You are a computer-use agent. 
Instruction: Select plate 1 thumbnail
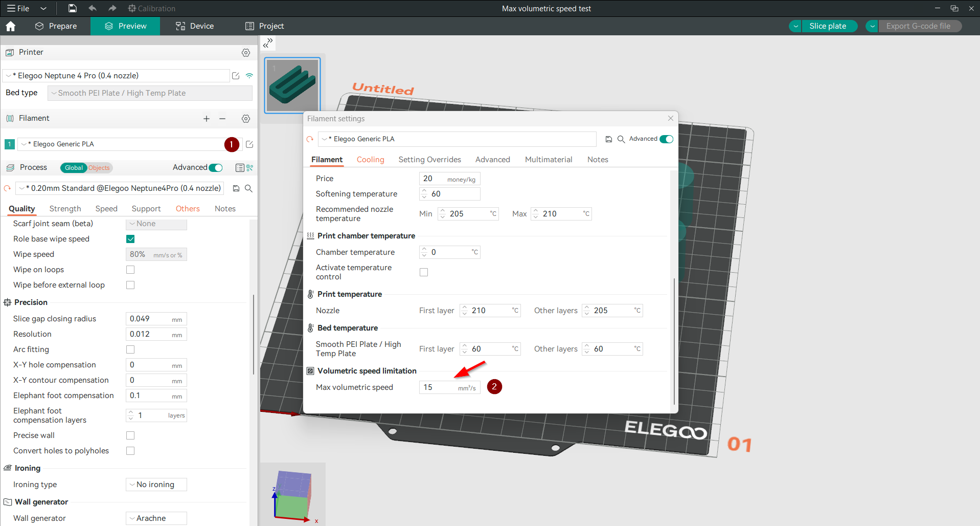pos(292,85)
